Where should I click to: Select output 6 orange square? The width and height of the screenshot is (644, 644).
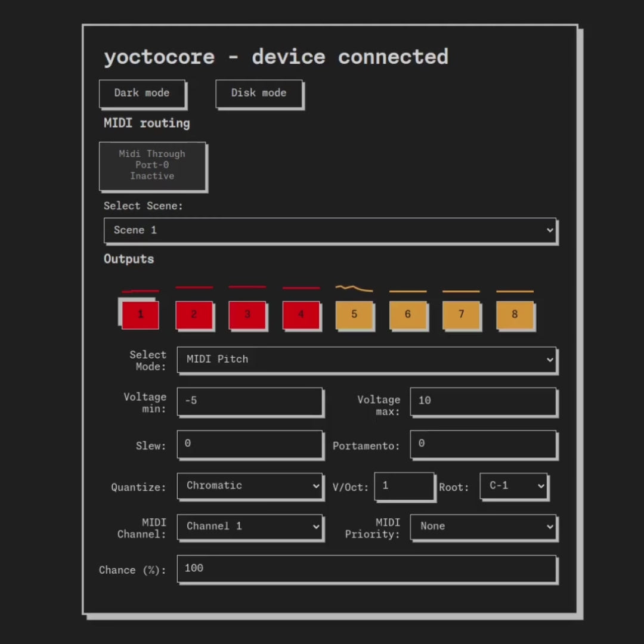(408, 314)
